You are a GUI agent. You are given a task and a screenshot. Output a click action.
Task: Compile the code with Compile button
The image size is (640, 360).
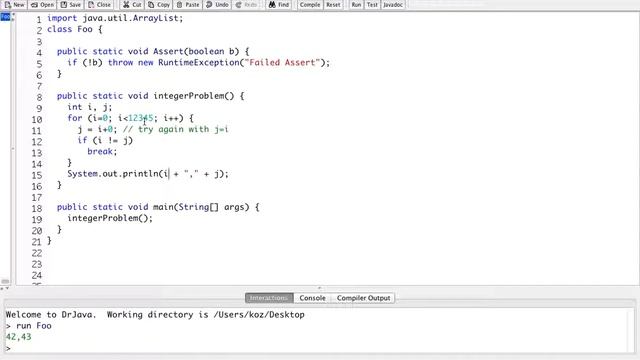point(310,4)
